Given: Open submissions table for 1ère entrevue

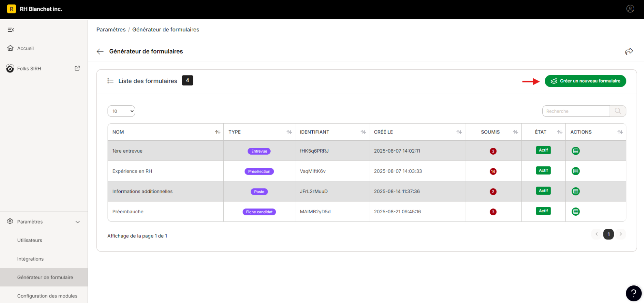Looking at the screenshot, I should [575, 151].
